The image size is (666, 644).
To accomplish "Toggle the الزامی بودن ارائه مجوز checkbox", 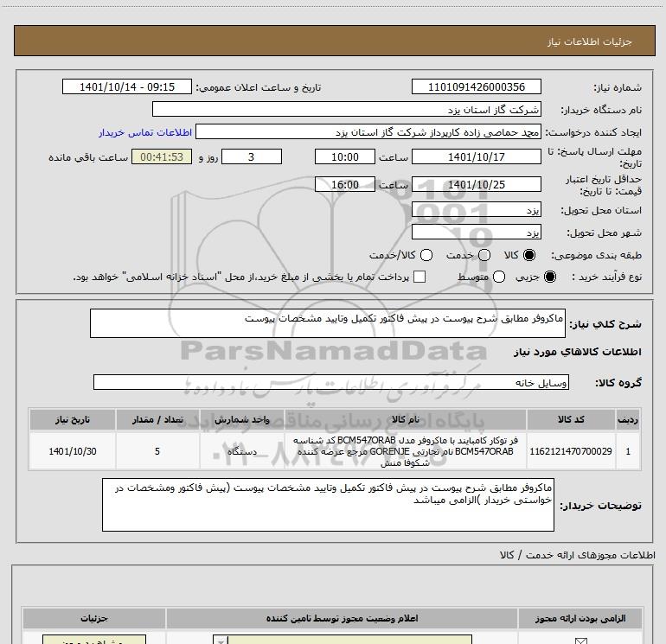I will click(580, 641).
